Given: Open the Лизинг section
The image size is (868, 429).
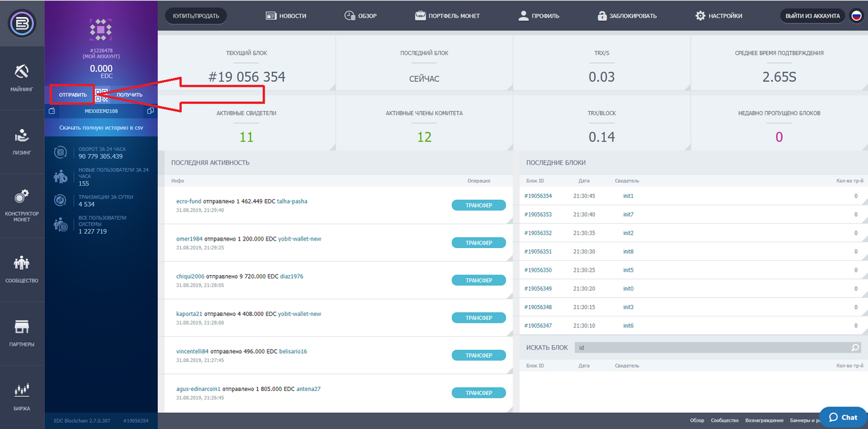Looking at the screenshot, I should (22, 140).
